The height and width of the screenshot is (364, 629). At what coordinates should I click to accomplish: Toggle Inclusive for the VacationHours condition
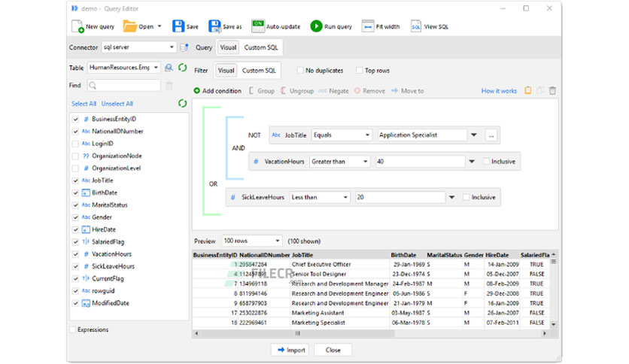[486, 161]
